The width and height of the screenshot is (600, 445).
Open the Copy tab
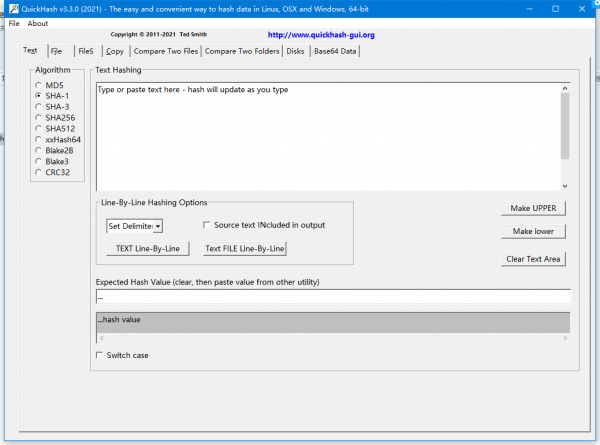[x=115, y=51]
